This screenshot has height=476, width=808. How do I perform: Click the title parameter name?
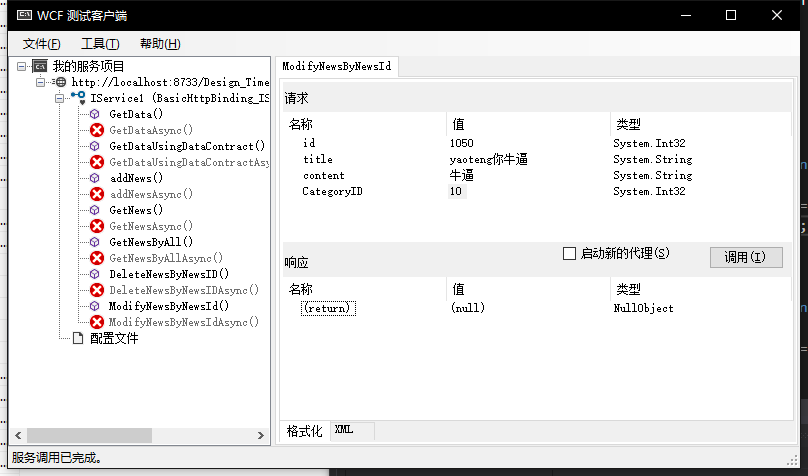[x=318, y=160]
